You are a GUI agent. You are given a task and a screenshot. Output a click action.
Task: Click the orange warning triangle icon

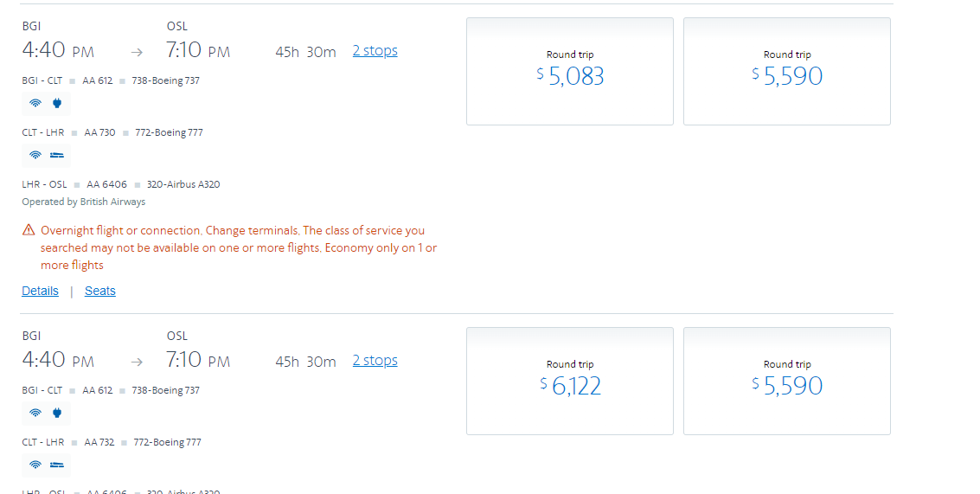(29, 230)
